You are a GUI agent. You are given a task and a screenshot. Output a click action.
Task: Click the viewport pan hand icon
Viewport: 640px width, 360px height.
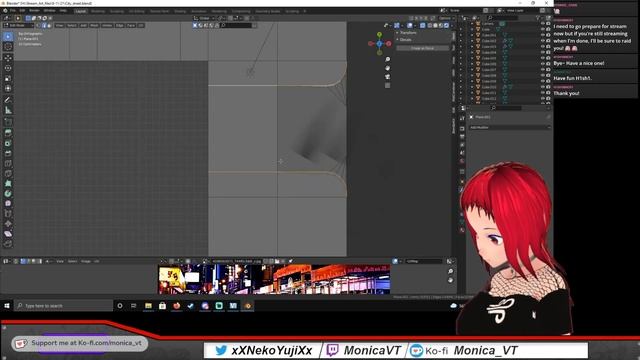pos(387,68)
